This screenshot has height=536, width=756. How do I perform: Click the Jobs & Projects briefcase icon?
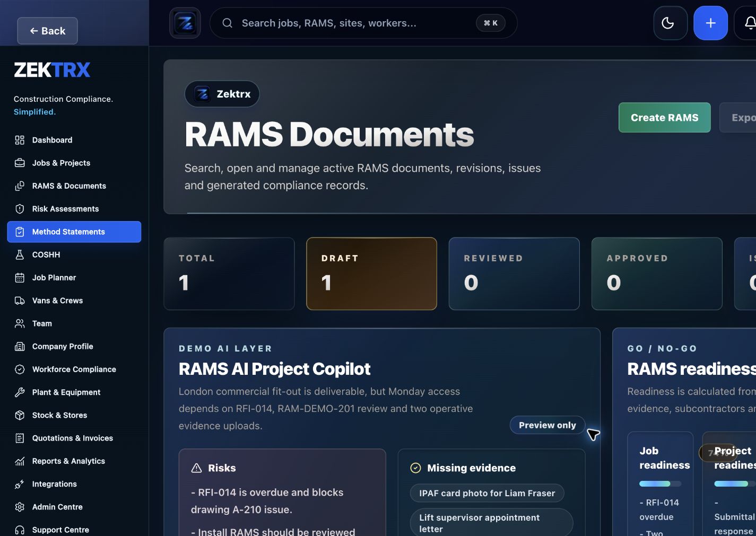pyautogui.click(x=20, y=163)
